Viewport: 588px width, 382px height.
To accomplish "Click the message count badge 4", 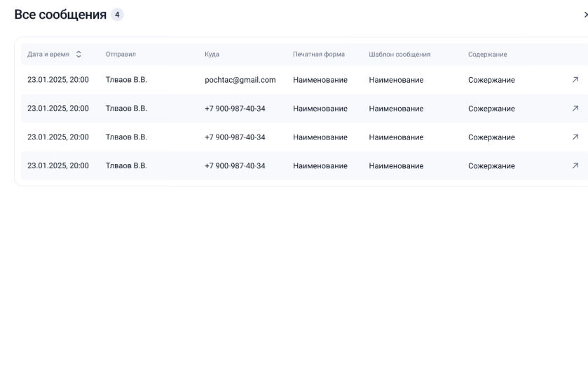I will 117,15.
